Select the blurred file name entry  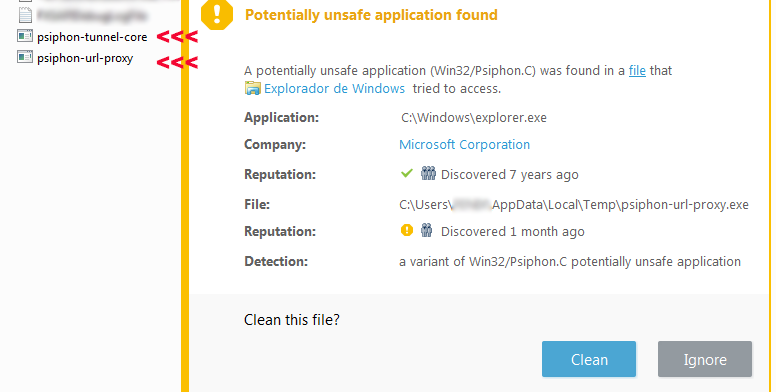pyautogui.click(x=92, y=16)
